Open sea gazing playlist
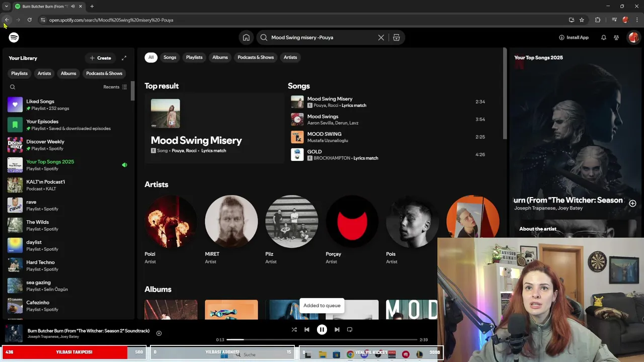 coord(67,286)
